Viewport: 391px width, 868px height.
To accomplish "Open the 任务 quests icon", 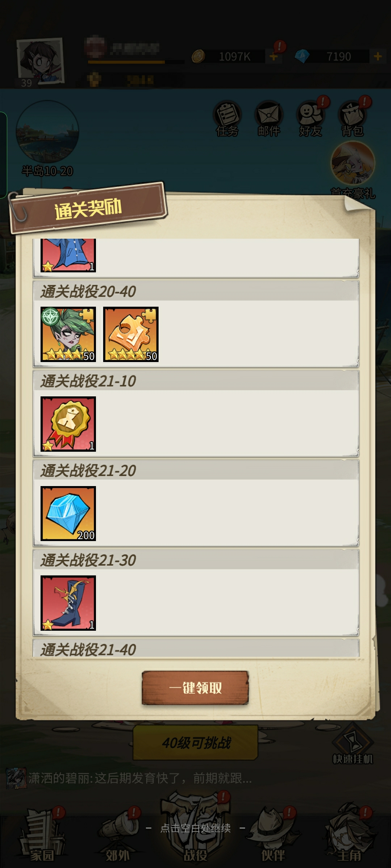I will pos(227,119).
